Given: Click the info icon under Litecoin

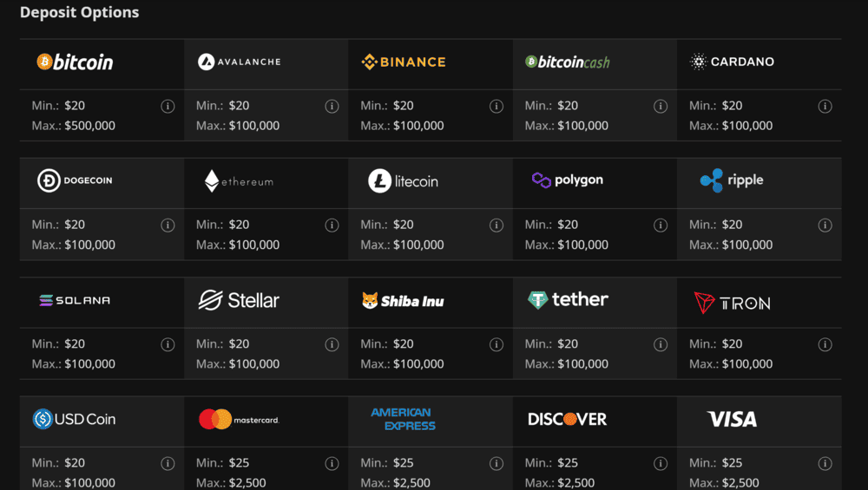Looking at the screenshot, I should pos(496,225).
